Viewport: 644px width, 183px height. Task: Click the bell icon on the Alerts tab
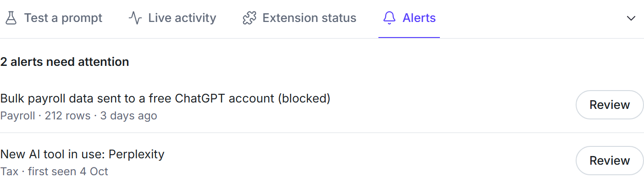click(389, 18)
